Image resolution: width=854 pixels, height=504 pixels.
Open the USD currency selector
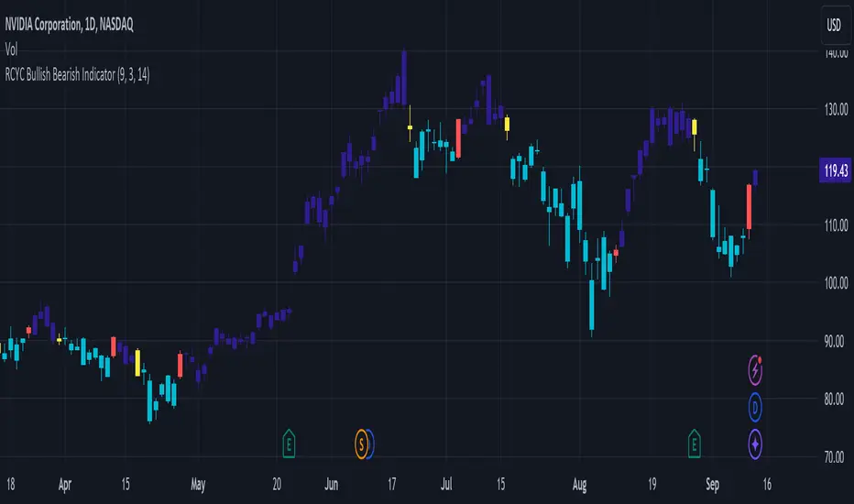[834, 25]
